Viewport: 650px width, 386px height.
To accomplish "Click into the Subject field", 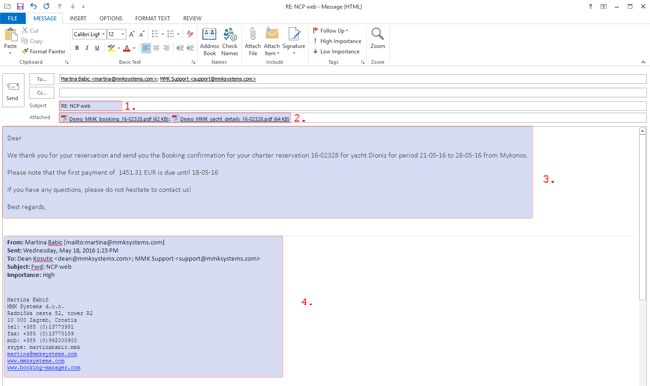I will click(x=353, y=106).
